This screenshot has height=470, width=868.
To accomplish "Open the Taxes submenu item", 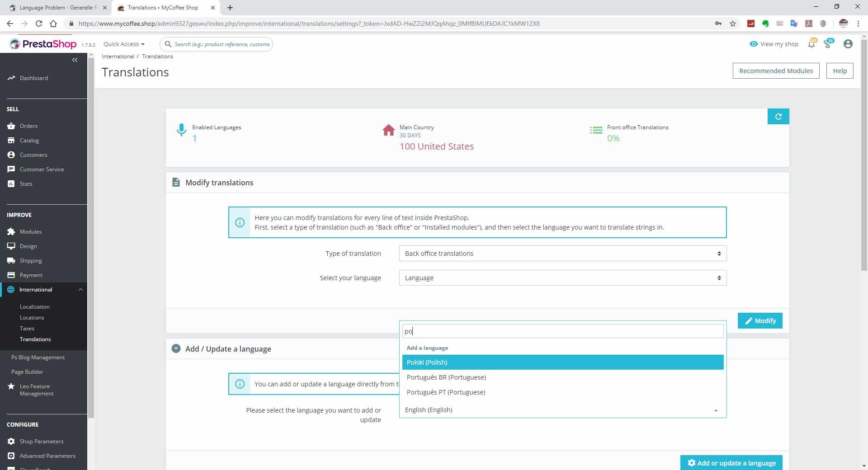I will [x=27, y=329].
